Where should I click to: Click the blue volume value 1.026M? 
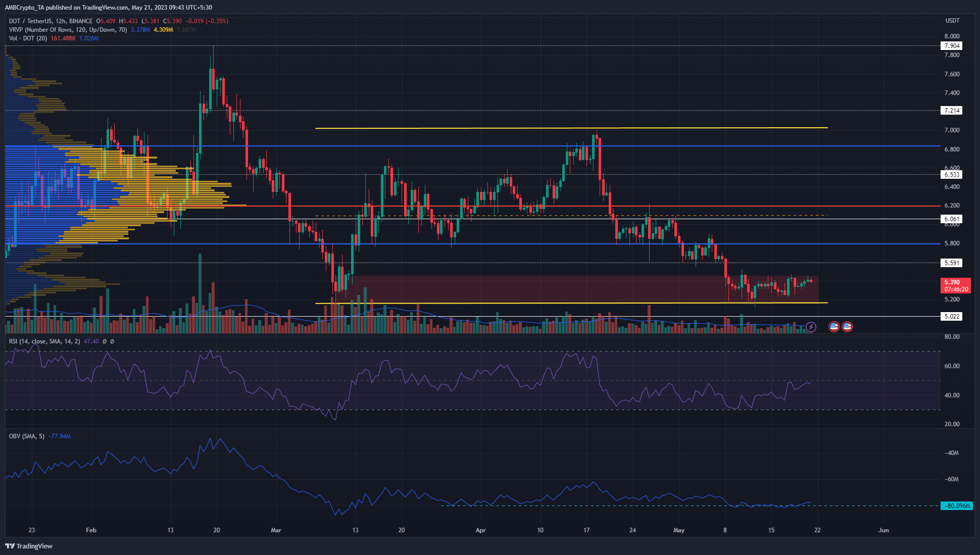[x=89, y=38]
